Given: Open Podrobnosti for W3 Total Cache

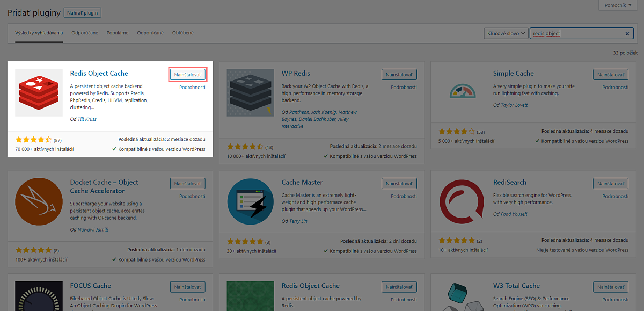Looking at the screenshot, I should click(615, 300).
